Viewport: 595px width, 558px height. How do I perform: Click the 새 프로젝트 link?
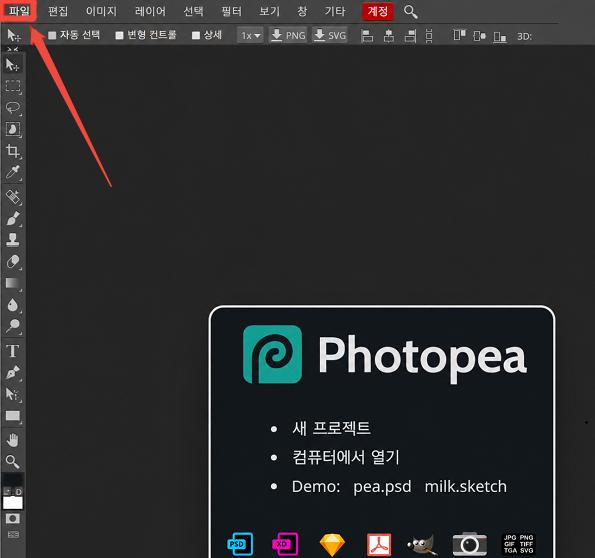(331, 429)
